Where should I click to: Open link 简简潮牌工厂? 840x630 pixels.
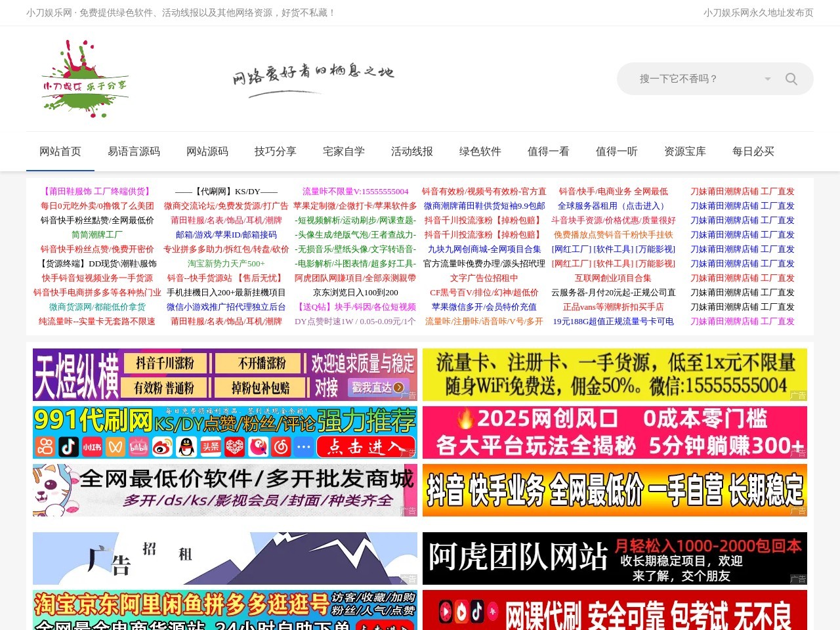(97, 235)
